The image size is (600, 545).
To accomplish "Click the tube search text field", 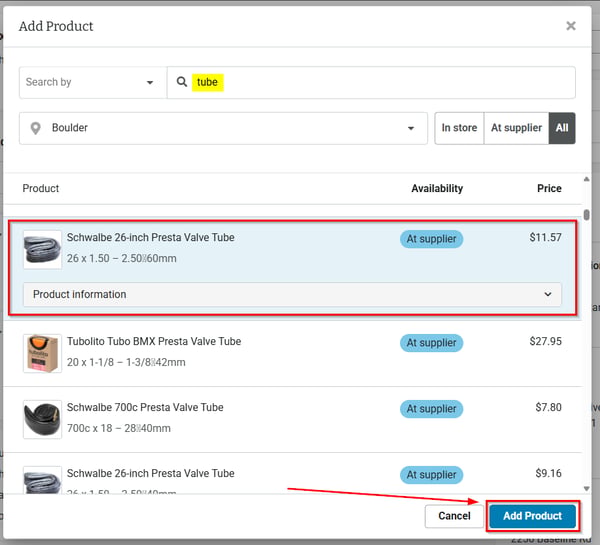I will coord(371,82).
